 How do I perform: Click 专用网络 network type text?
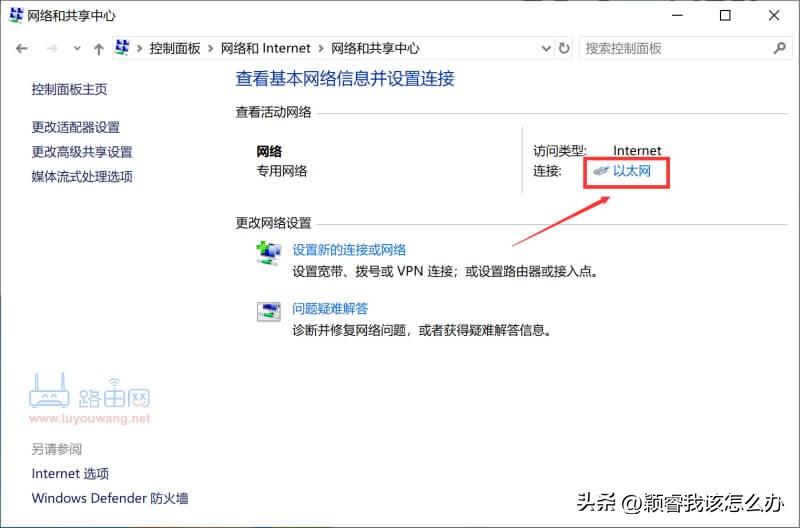coord(282,171)
